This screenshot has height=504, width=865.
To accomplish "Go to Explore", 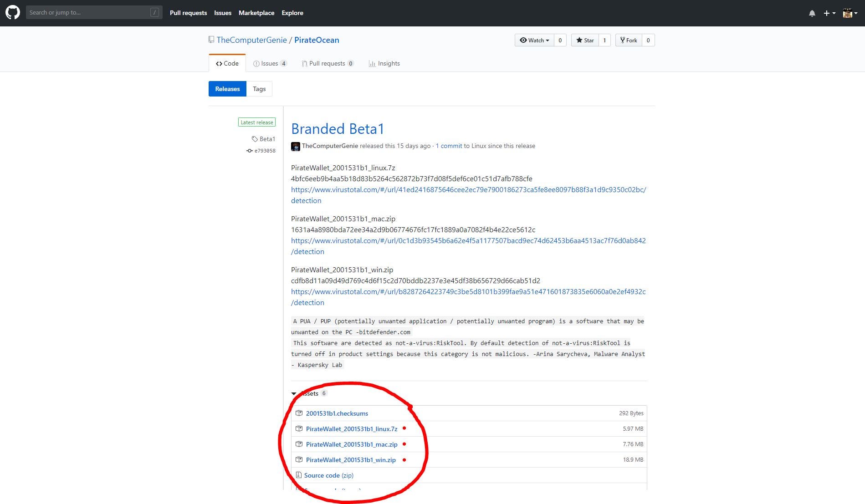I will tap(292, 13).
